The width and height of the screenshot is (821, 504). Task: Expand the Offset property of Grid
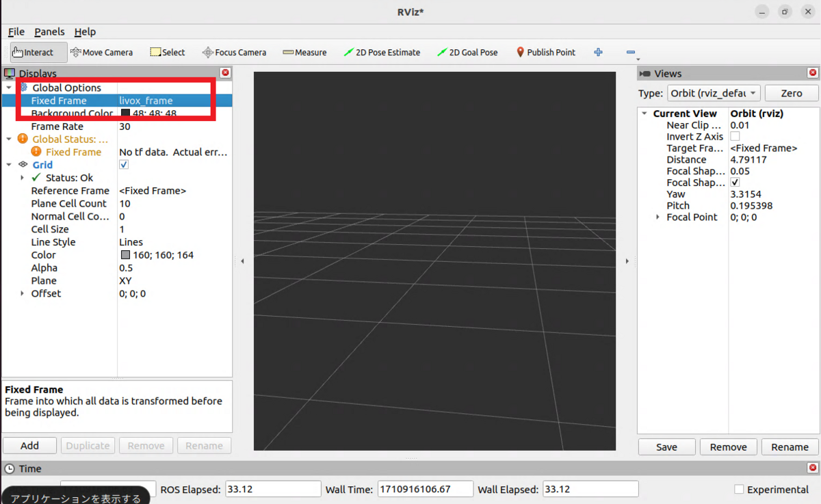(21, 293)
